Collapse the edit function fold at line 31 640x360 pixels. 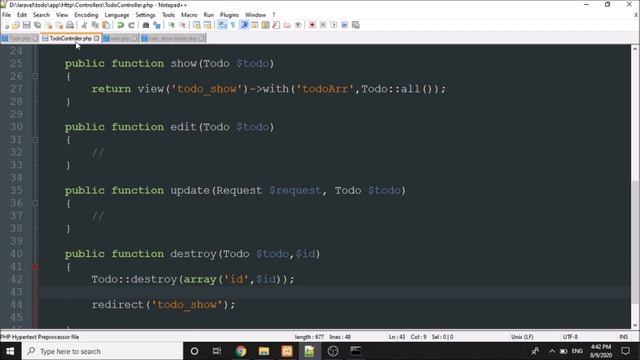pos(36,140)
